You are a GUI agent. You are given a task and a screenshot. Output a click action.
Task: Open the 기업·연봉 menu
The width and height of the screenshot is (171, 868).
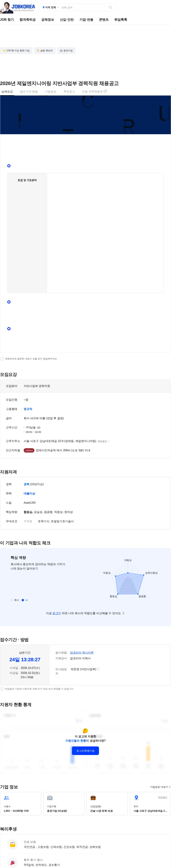[86, 20]
